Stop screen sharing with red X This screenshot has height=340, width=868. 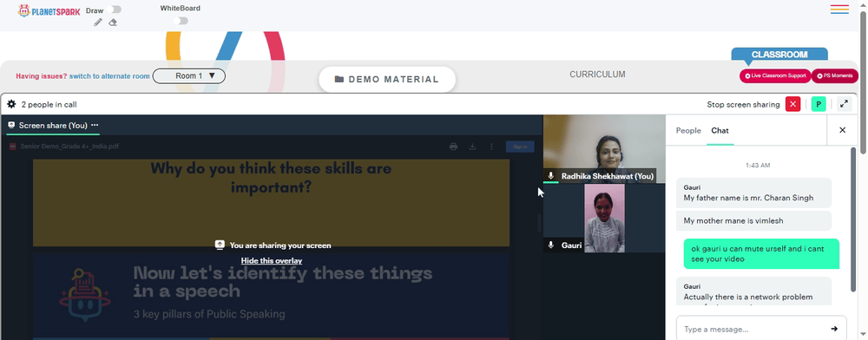[x=792, y=104]
